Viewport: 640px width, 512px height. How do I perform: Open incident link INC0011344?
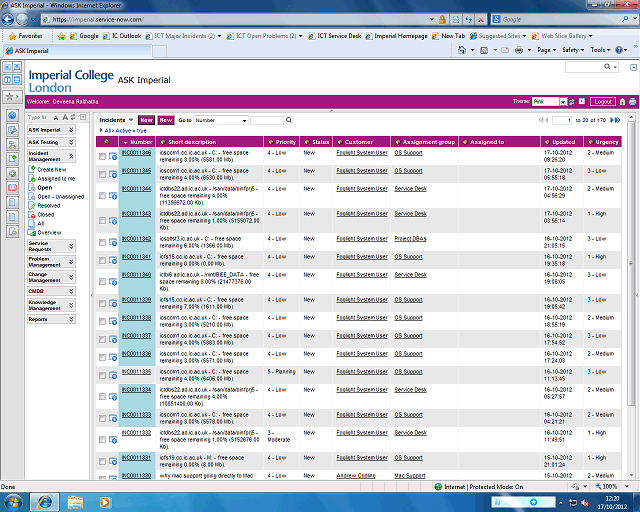(136, 188)
